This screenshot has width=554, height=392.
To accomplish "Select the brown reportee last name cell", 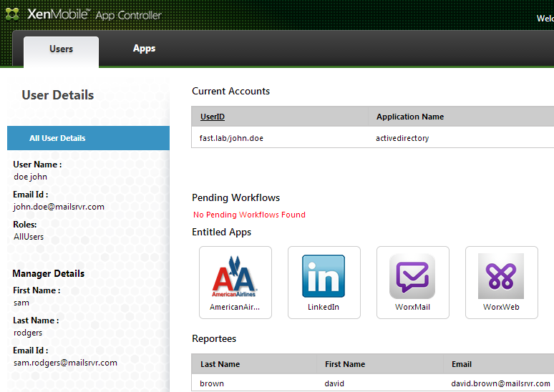I will click(212, 383).
